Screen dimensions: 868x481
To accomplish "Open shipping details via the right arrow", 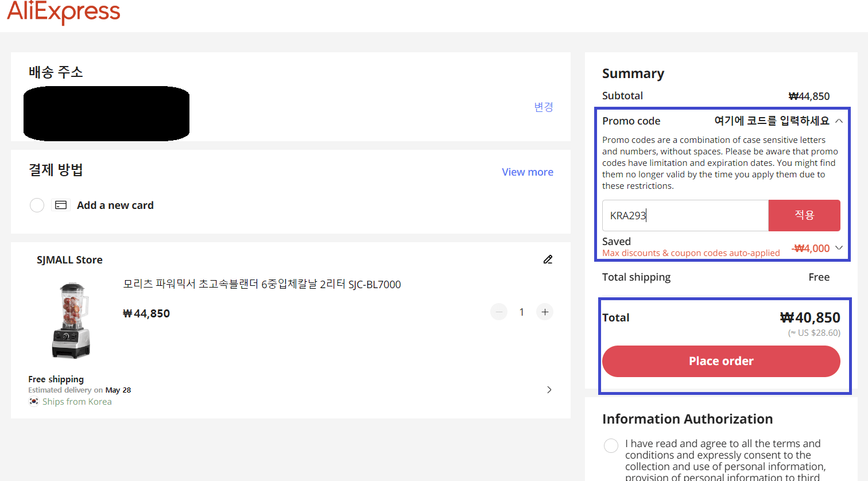I will [x=549, y=389].
